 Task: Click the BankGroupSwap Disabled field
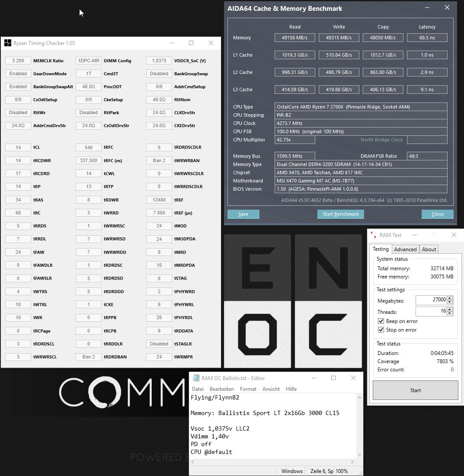(x=159, y=74)
